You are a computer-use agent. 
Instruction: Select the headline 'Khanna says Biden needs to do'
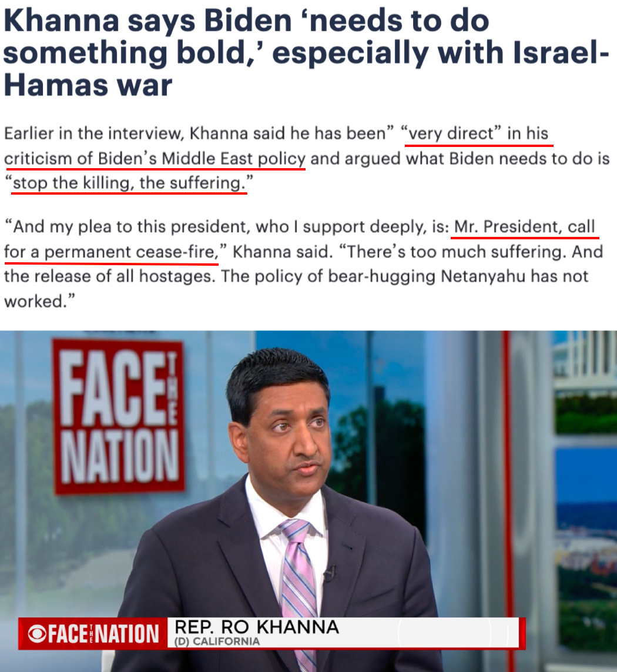tap(246, 20)
